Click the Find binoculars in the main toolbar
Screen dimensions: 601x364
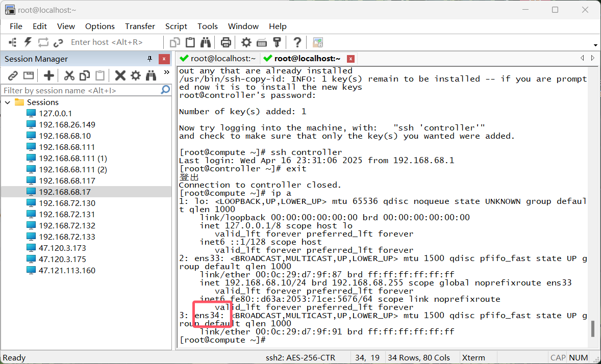(206, 42)
